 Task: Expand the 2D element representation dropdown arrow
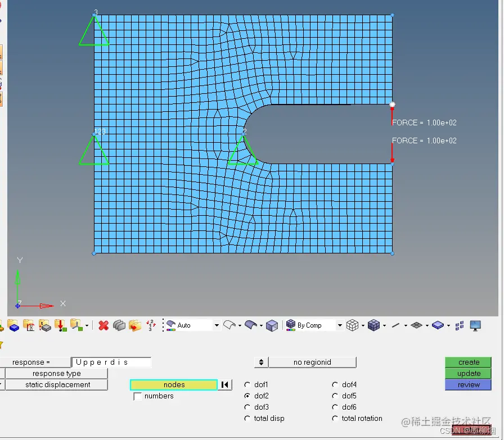click(427, 326)
